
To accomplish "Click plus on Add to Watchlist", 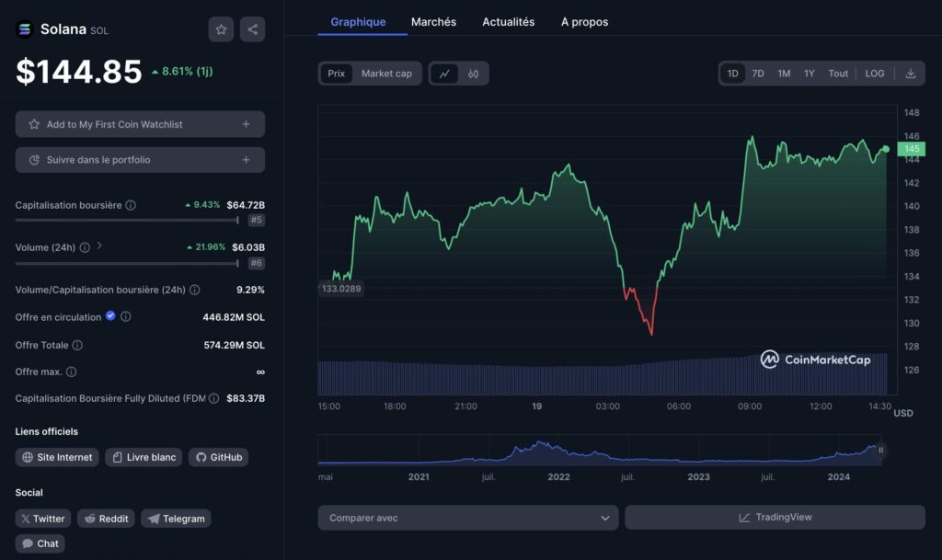I will (246, 124).
